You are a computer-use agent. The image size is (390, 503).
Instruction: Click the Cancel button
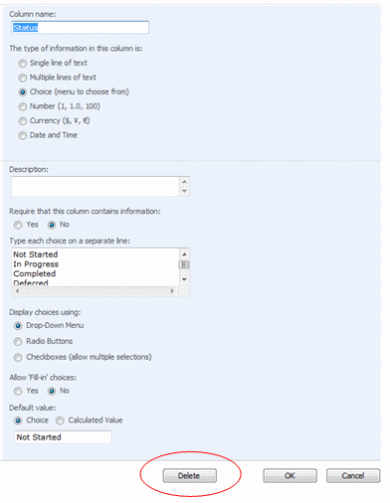coord(353,476)
